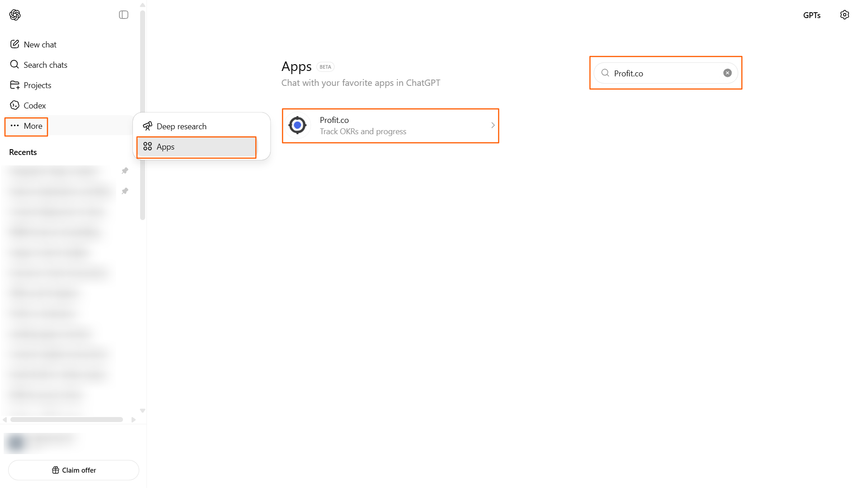The image size is (868, 488).
Task: Click the pin icon on the second recent chat
Action: pyautogui.click(x=125, y=191)
